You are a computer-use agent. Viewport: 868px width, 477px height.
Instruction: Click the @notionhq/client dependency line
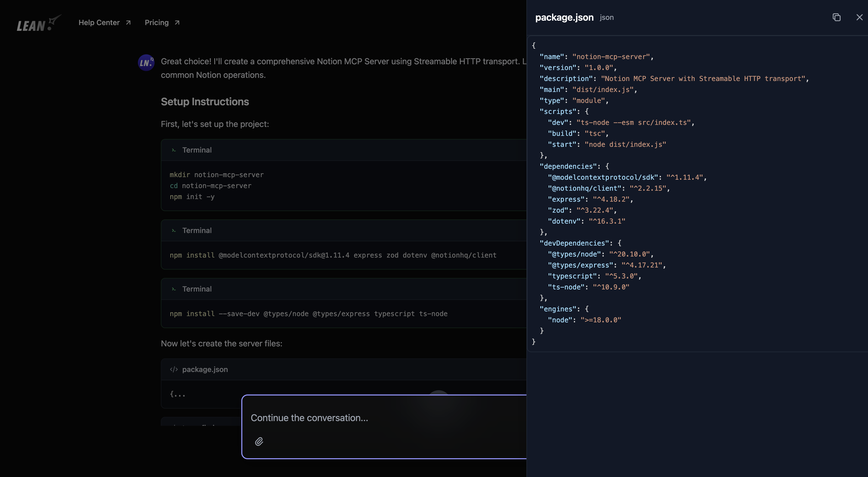(609, 188)
